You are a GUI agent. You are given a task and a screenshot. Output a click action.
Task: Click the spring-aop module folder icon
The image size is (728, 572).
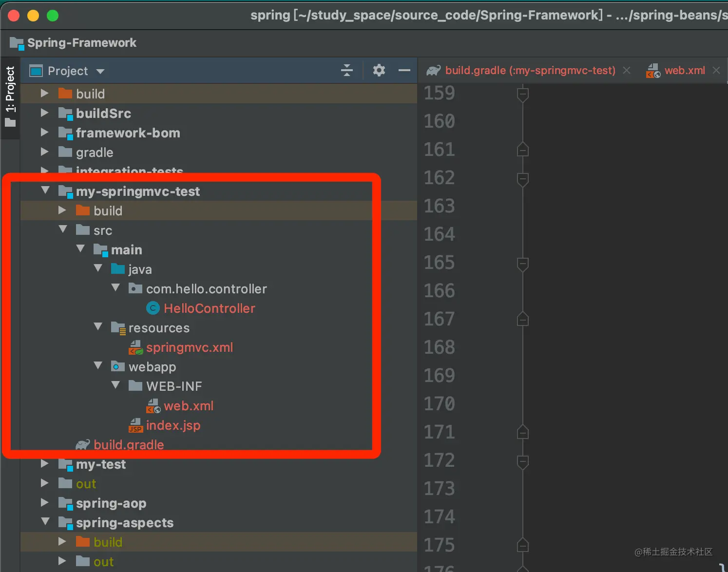coord(66,503)
